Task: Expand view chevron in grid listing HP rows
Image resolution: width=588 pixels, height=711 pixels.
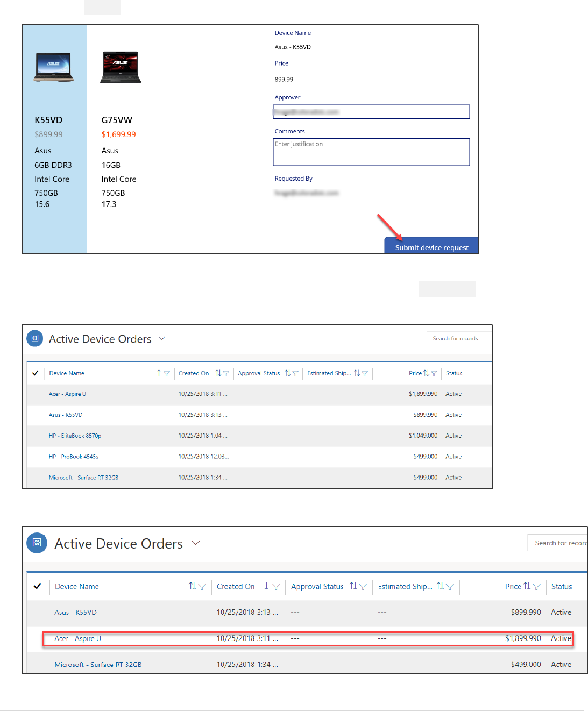Action: click(162, 338)
